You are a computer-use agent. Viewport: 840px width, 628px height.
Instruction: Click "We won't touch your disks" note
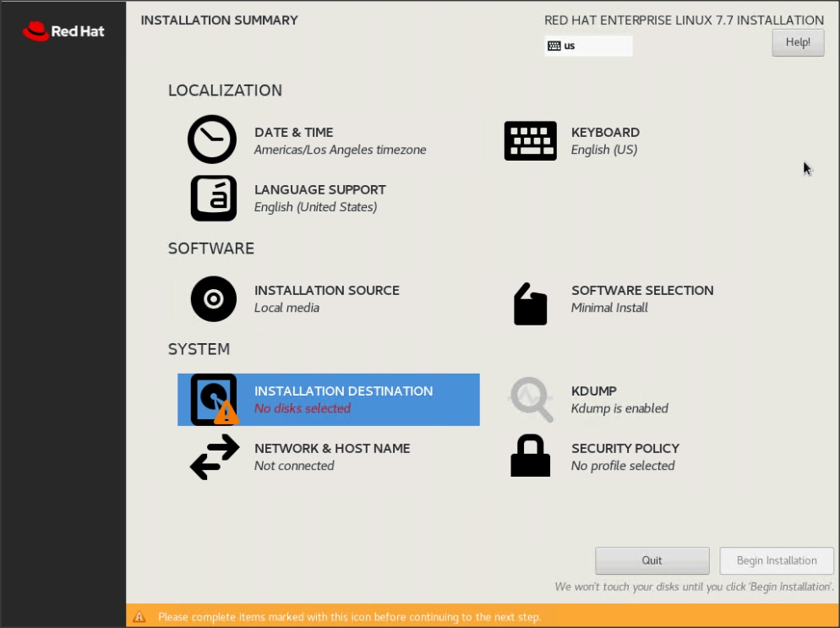(695, 587)
